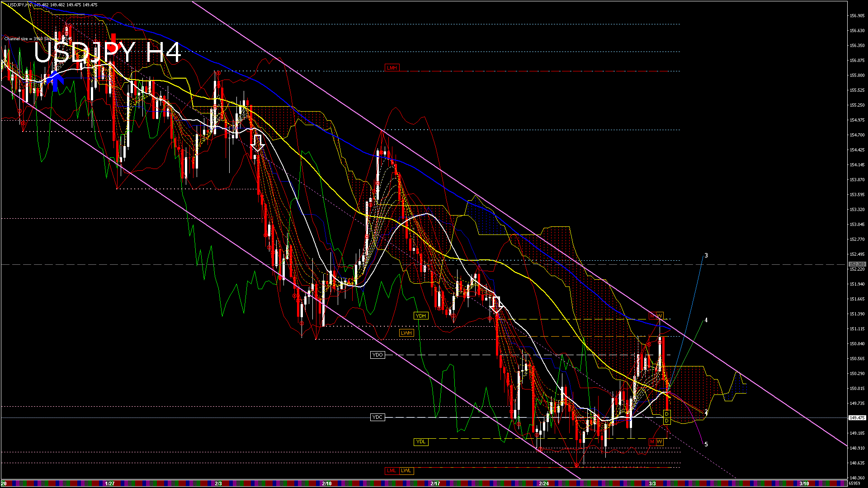Click the 156.905 price axis value
The width and height of the screenshot is (868, 488).
tap(857, 16)
